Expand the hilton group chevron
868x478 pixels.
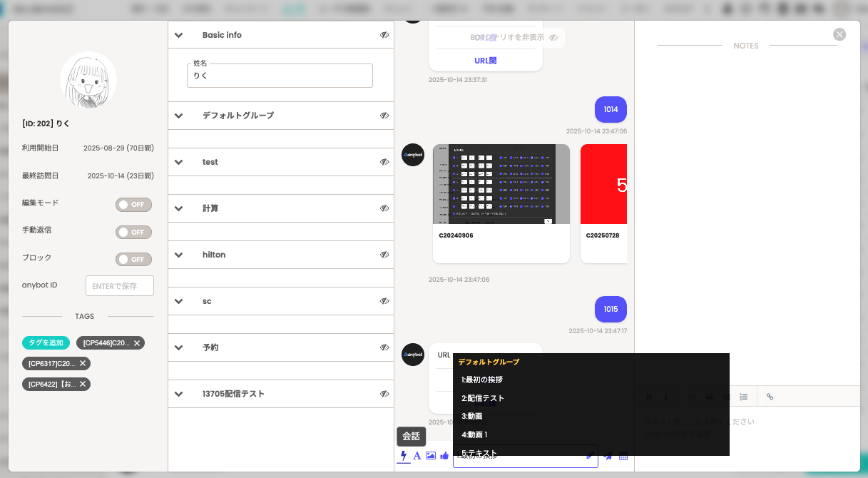tap(179, 255)
